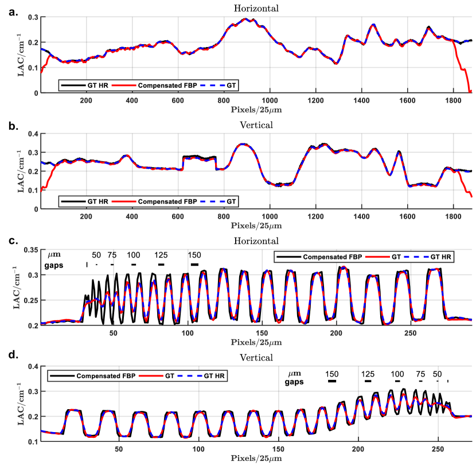Click the "150" gap label in panel c
Image resolution: width=476 pixels, height=466 pixels.
tap(194, 255)
